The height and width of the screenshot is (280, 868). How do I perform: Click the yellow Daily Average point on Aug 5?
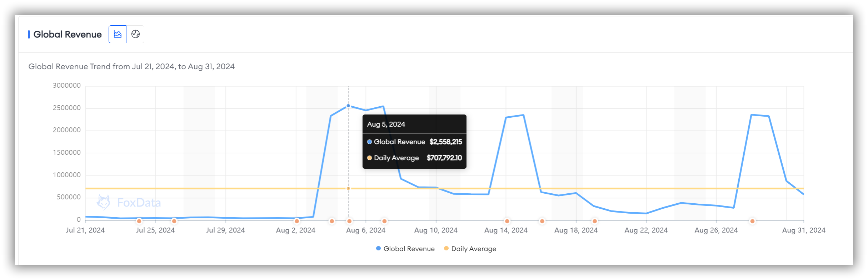pyautogui.click(x=348, y=188)
